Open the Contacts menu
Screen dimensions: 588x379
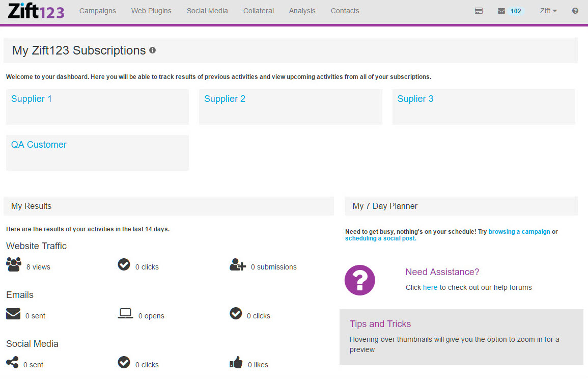[345, 11]
